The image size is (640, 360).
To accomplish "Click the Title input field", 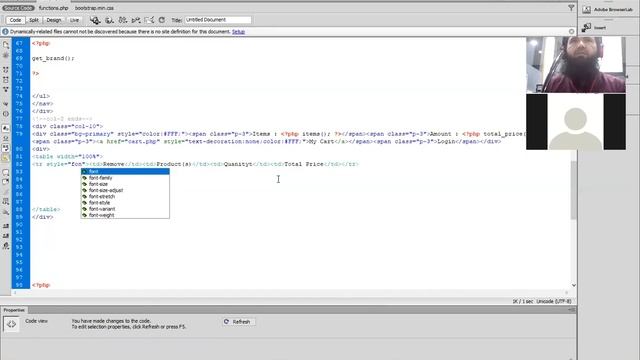I will [x=218, y=20].
